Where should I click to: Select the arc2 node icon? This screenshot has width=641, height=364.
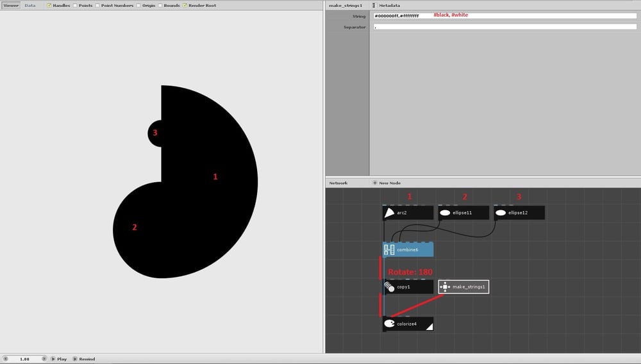click(x=389, y=212)
